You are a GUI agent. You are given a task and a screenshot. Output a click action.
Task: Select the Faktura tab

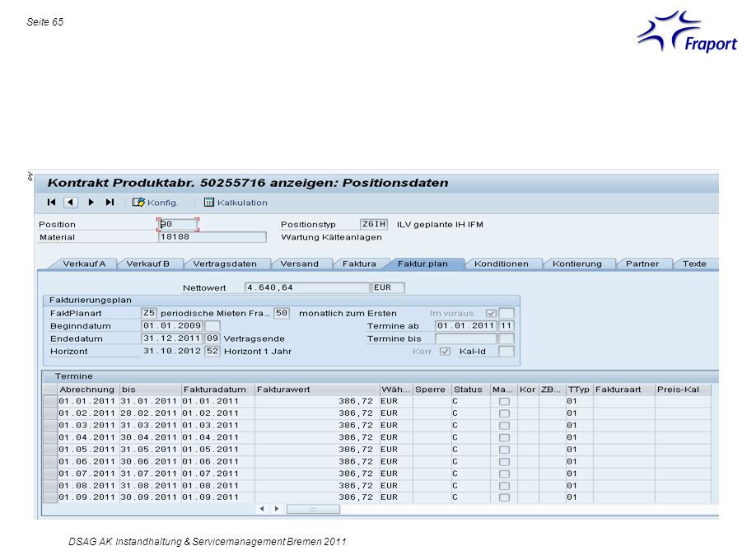coord(359,264)
